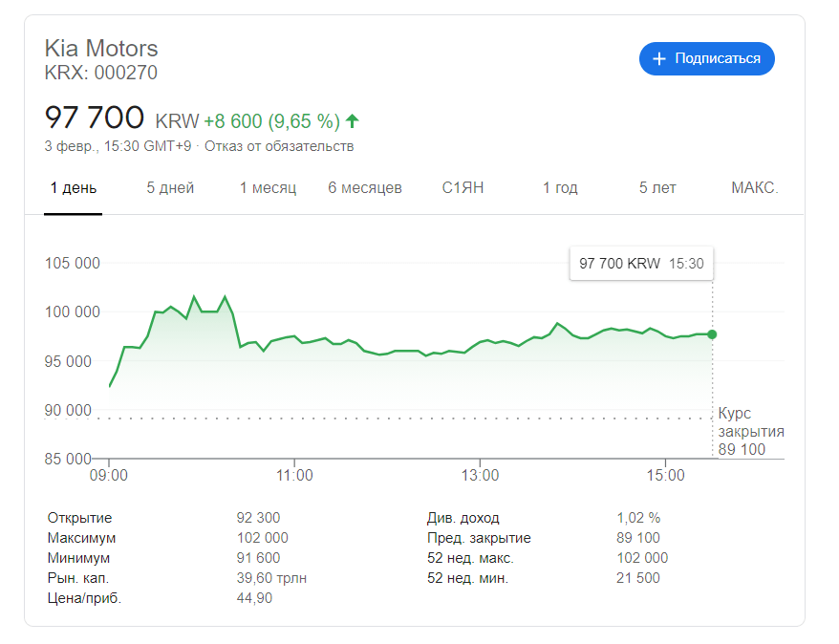This screenshot has height=644, width=839.
Task: Switch to the 1 год tab
Action: (x=560, y=187)
